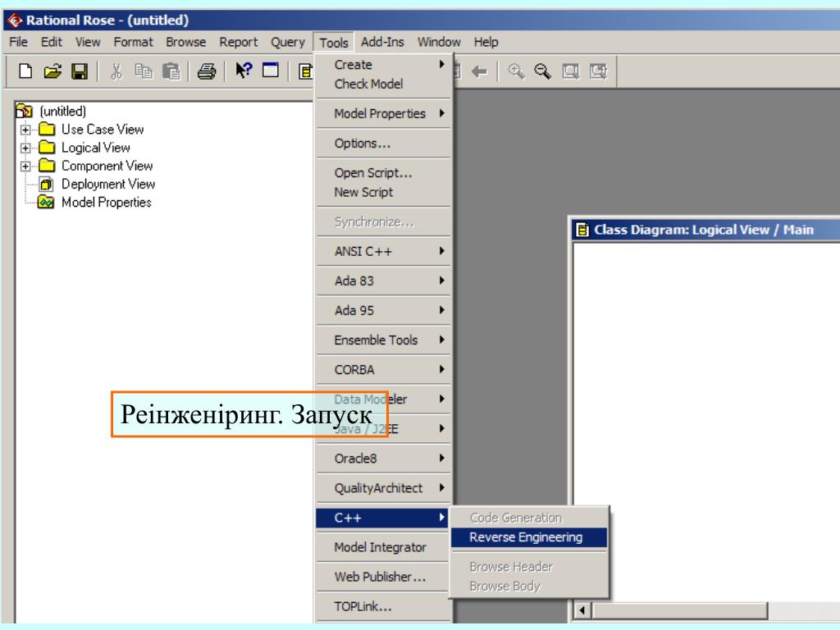The image size is (840, 630).
Task: Click the back arrow toolbar icon
Action: 479,71
